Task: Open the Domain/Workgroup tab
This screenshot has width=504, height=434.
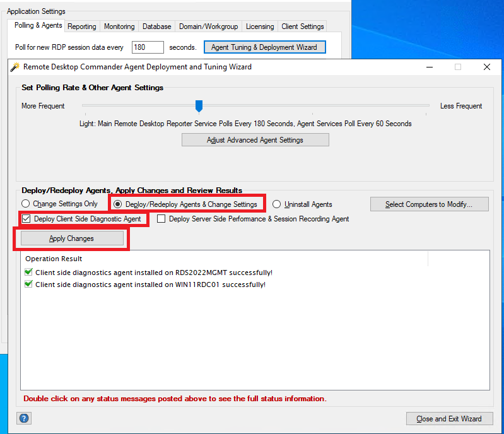Action: 208,26
